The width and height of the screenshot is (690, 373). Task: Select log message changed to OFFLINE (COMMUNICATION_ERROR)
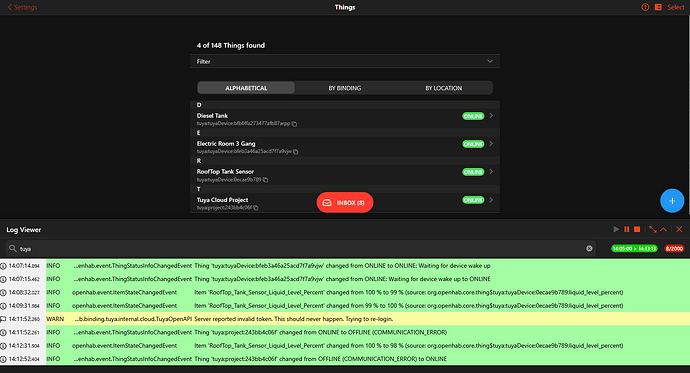pyautogui.click(x=321, y=332)
